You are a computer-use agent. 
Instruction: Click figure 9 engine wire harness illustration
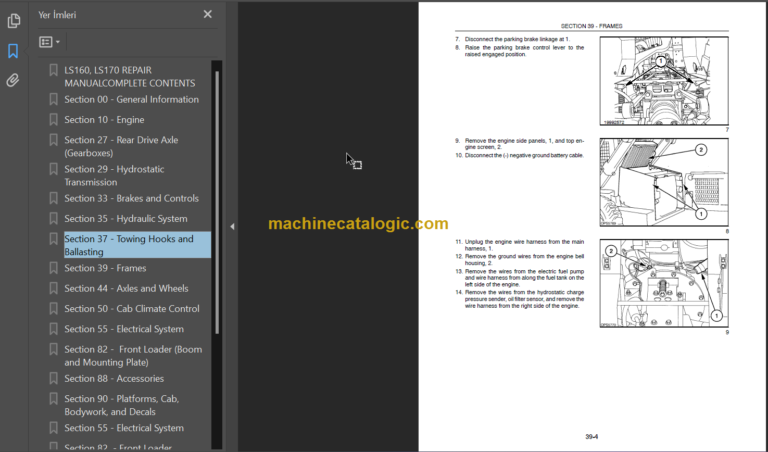pos(664,284)
